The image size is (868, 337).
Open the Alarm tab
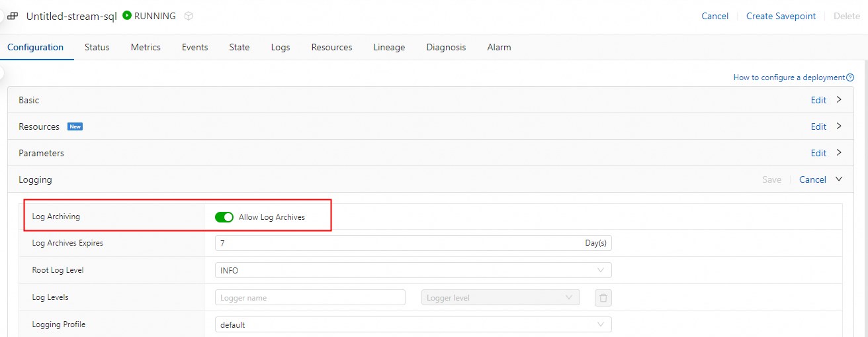(x=499, y=48)
